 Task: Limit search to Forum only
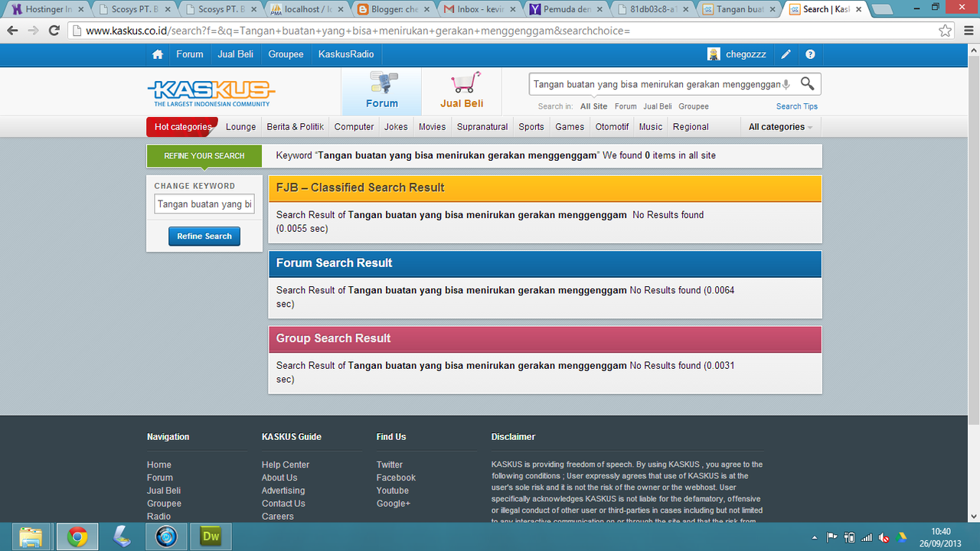626,106
